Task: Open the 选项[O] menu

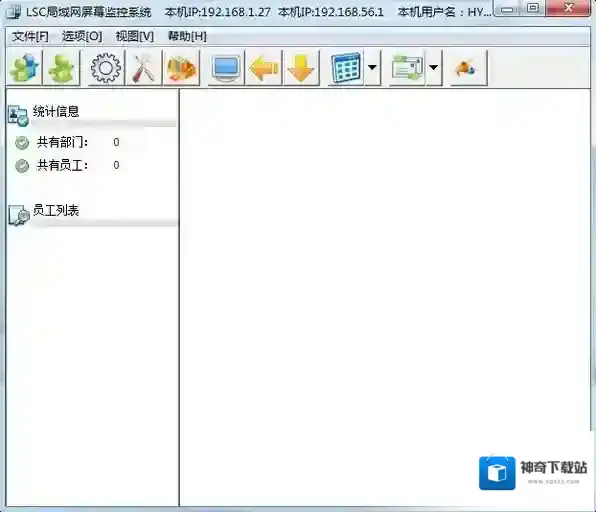Action: [82, 36]
